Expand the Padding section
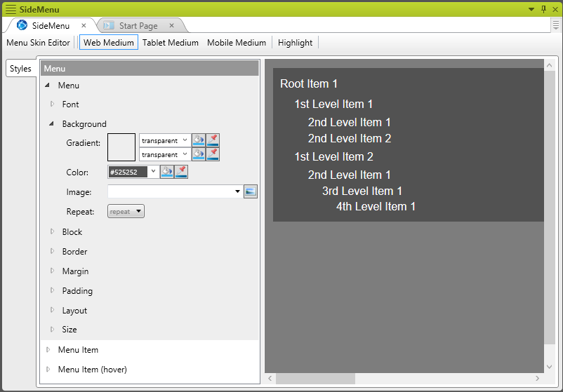The image size is (563, 392). [52, 290]
